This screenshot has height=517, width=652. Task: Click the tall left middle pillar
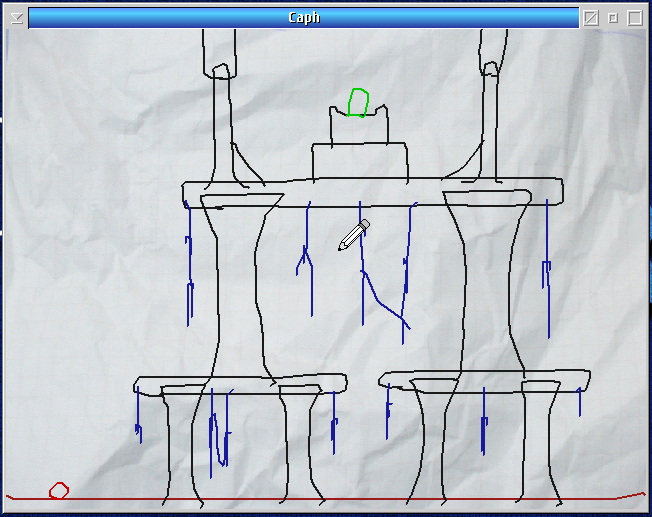(x=238, y=290)
